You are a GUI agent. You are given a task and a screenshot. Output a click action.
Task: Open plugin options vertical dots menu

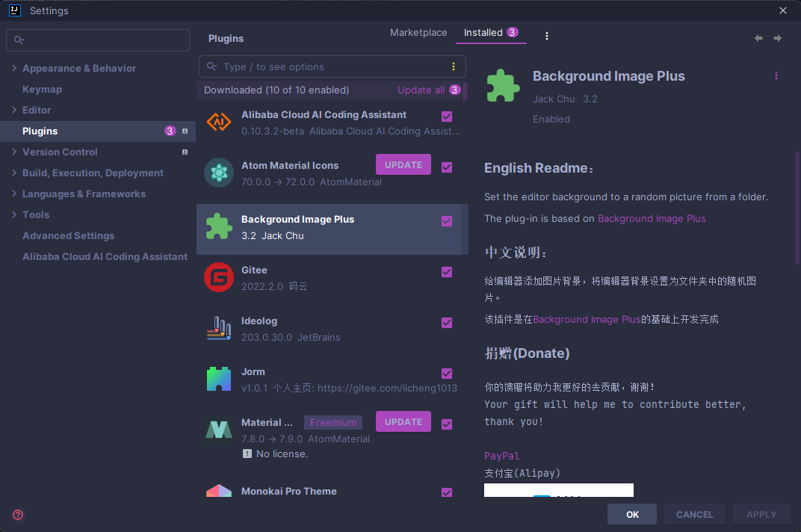547,36
